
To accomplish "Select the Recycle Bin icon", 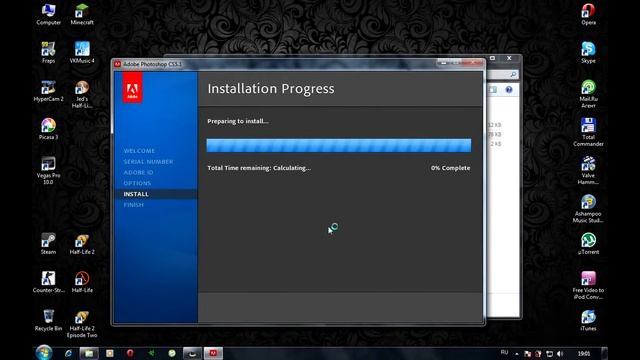I will 48,320.
